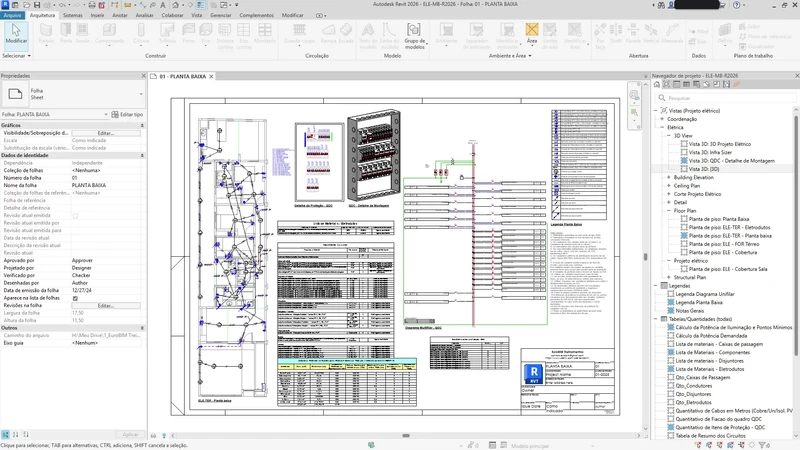Click Editar for Revisões na folha
This screenshot has width=800, height=450.
point(106,306)
